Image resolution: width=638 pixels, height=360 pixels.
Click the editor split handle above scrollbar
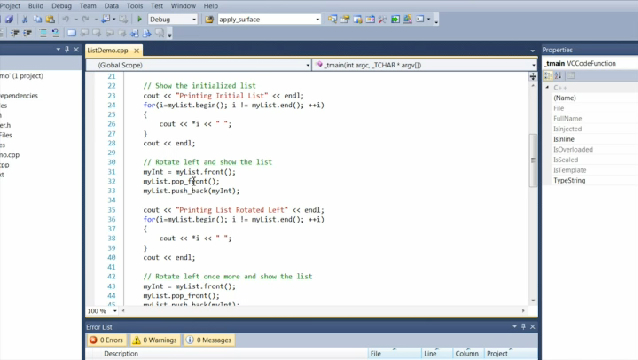[x=533, y=76]
